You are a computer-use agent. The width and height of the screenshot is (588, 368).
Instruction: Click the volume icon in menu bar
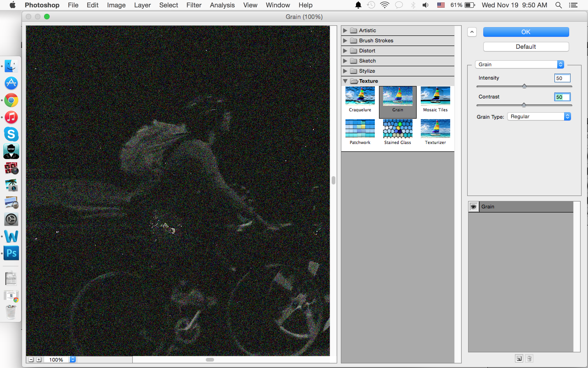click(425, 5)
